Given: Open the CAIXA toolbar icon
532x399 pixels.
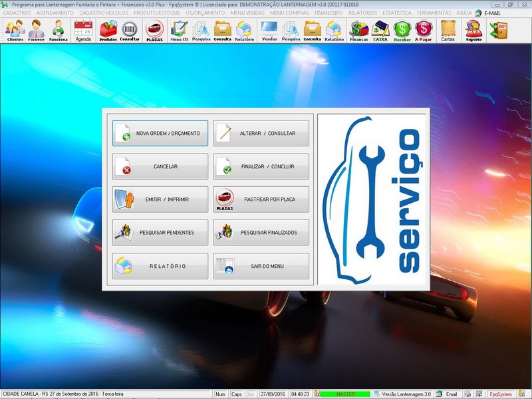Looking at the screenshot, I should click(380, 31).
